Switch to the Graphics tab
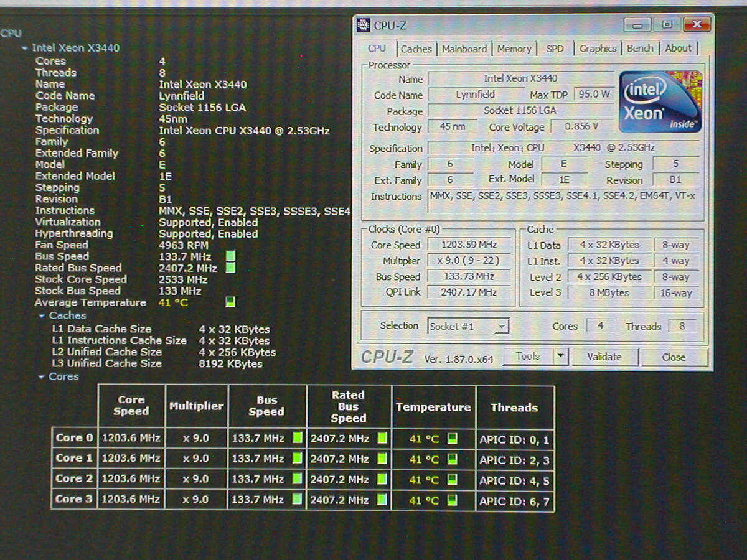The height and width of the screenshot is (560, 747). [598, 49]
